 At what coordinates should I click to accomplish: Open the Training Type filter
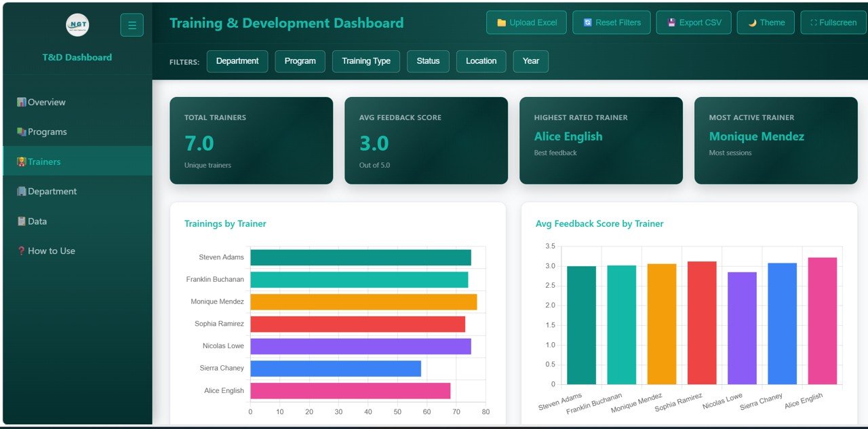pyautogui.click(x=366, y=61)
